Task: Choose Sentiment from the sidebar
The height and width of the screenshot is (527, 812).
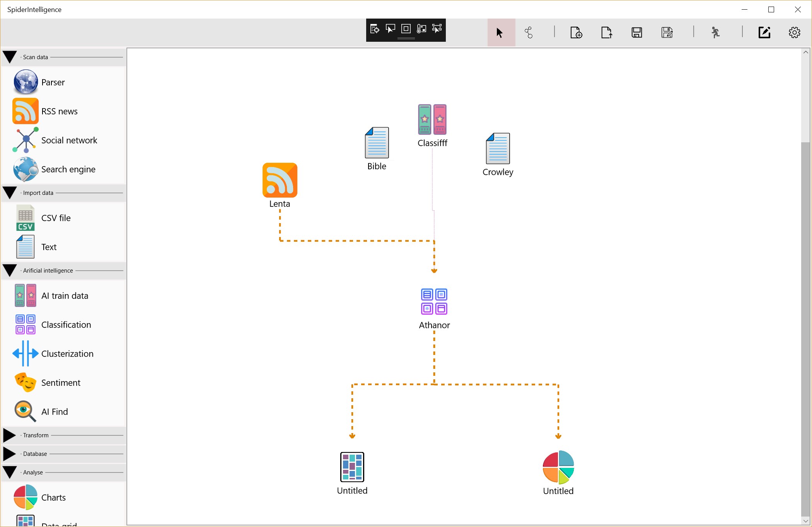Action: click(60, 383)
